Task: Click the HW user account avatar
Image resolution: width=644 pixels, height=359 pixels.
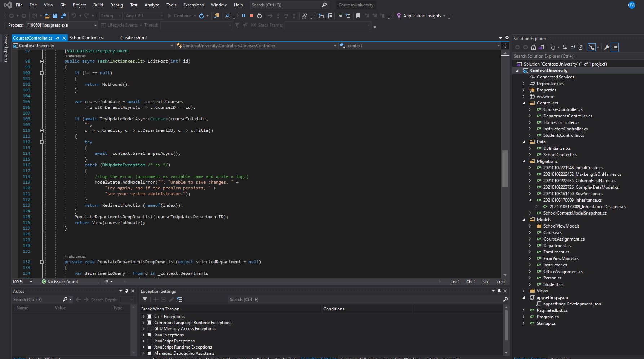Action: coord(632,5)
